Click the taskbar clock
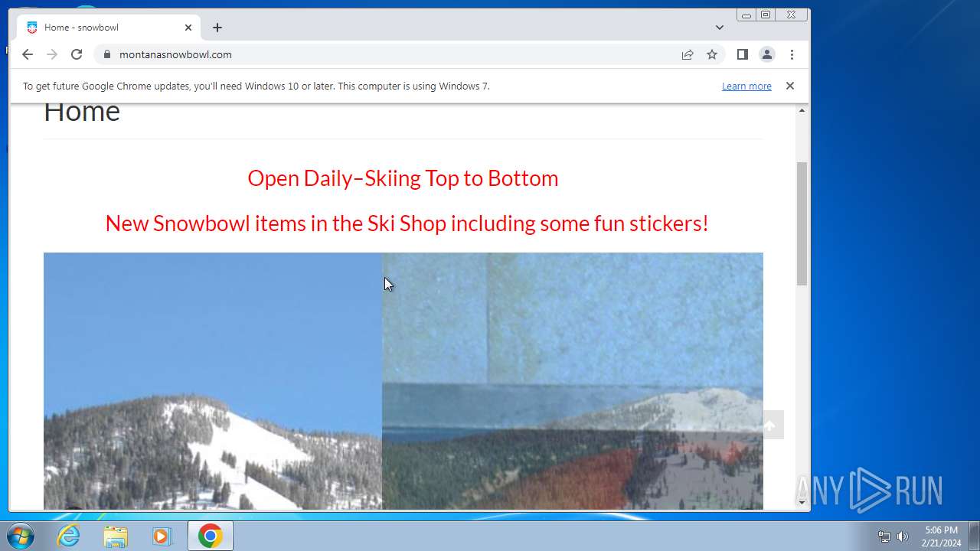 (x=941, y=536)
